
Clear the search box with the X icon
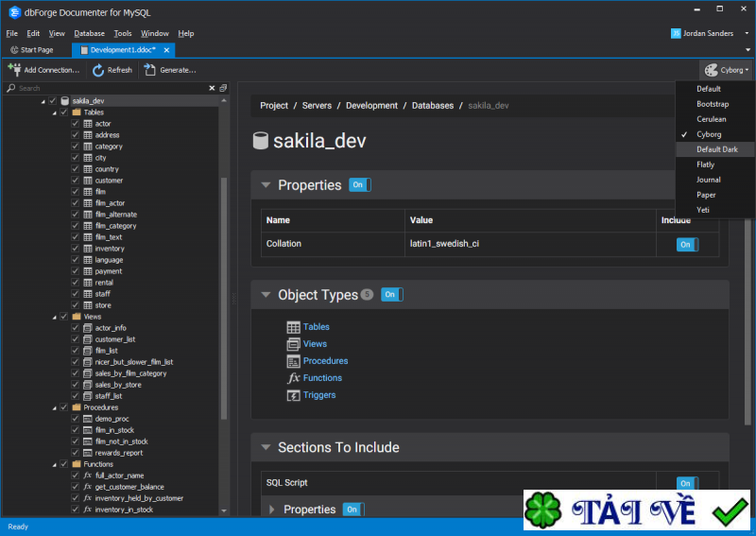pyautogui.click(x=212, y=88)
